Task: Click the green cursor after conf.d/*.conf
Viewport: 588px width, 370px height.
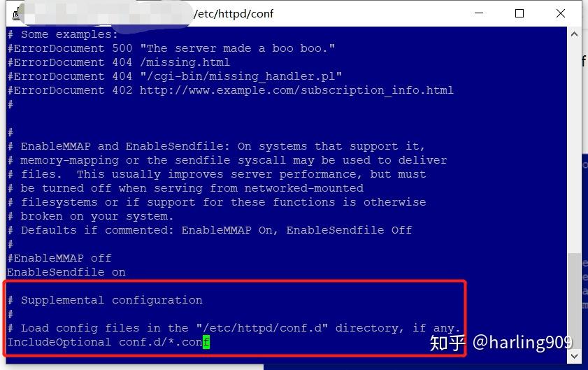Action: pos(206,342)
